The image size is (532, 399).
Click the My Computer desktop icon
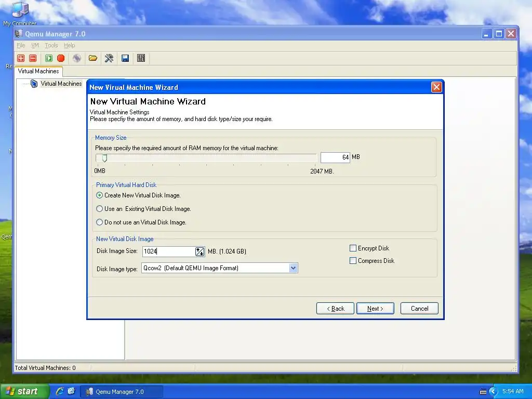point(20,14)
